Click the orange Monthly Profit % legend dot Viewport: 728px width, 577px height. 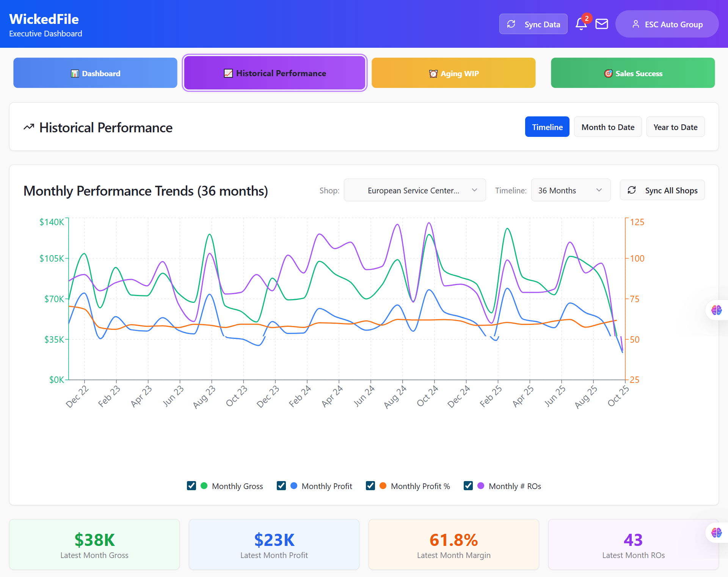pyautogui.click(x=383, y=486)
